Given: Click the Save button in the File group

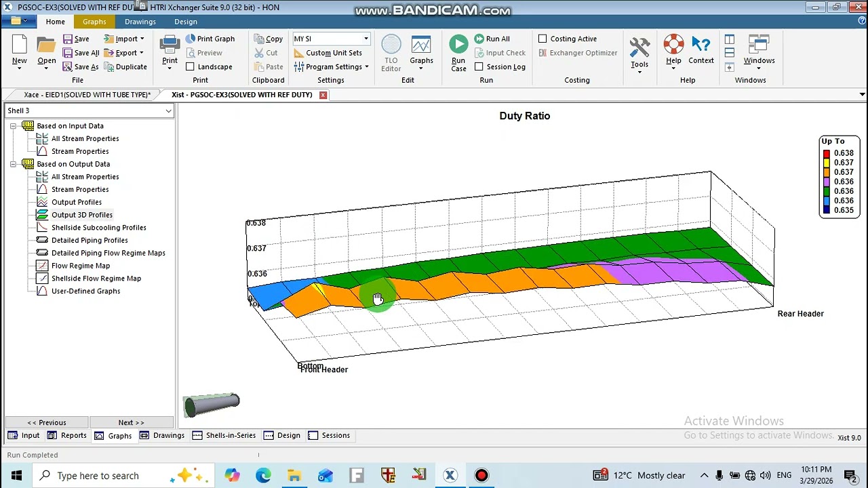Looking at the screenshot, I should [75, 39].
